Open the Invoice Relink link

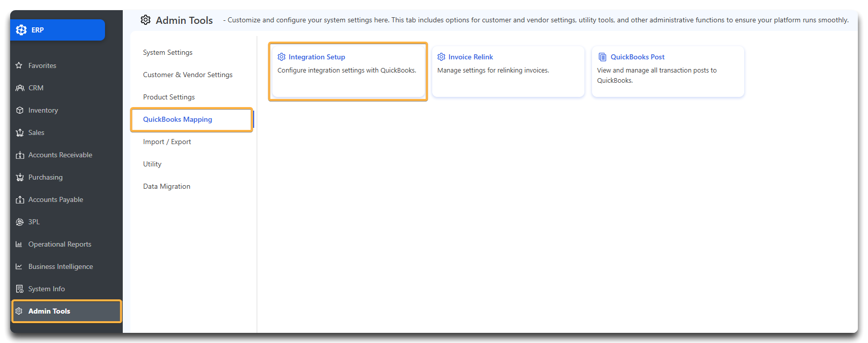[471, 57]
